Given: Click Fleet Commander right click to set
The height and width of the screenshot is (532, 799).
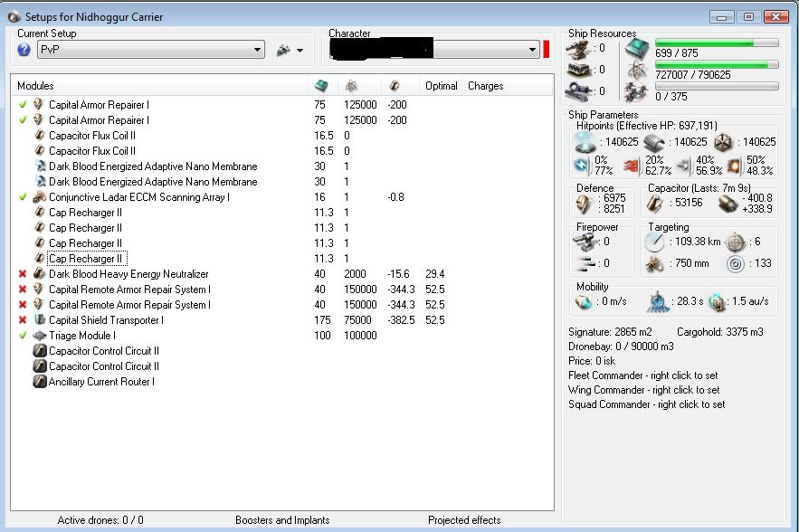Looking at the screenshot, I should click(643, 375).
